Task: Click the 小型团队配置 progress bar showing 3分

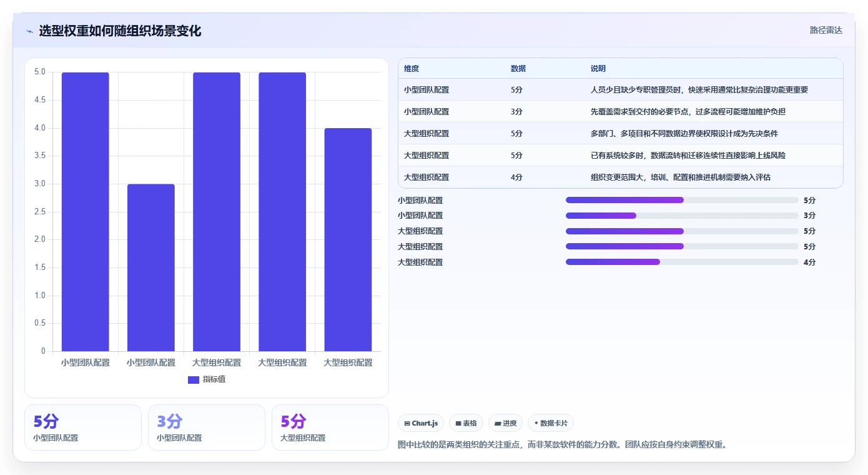Action: coord(682,216)
